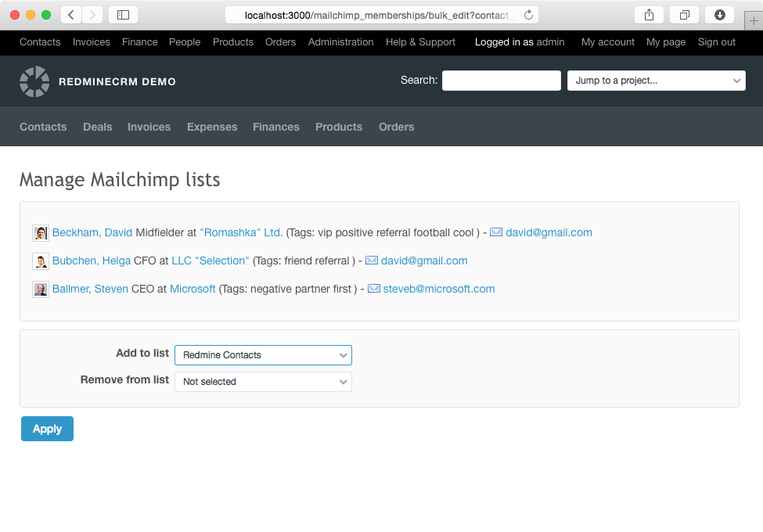Follow the Microsoft company link
763x532 pixels.
point(193,289)
